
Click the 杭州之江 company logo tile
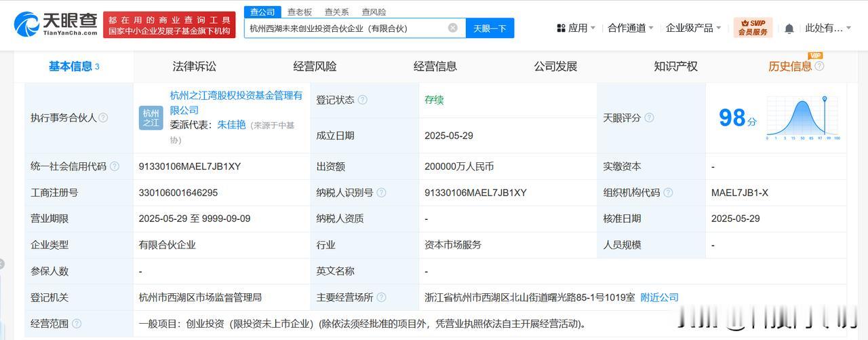click(151, 118)
